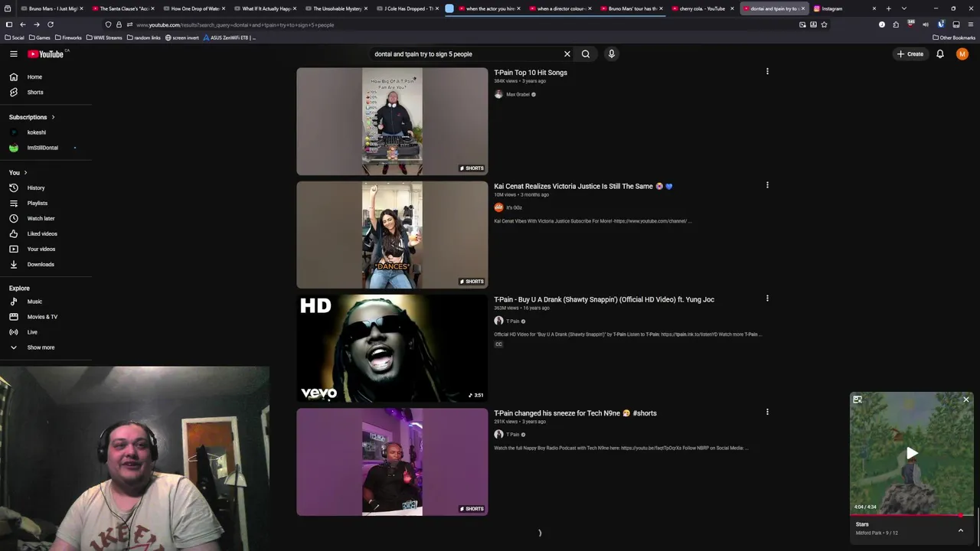This screenshot has width=980, height=551.
Task: Open the Social bookmarks folder
Action: [15, 37]
